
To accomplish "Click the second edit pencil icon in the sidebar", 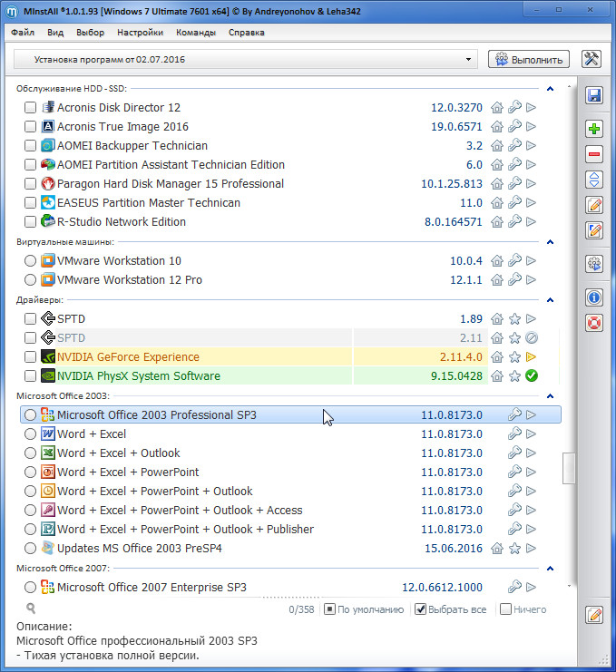I will pos(594,230).
